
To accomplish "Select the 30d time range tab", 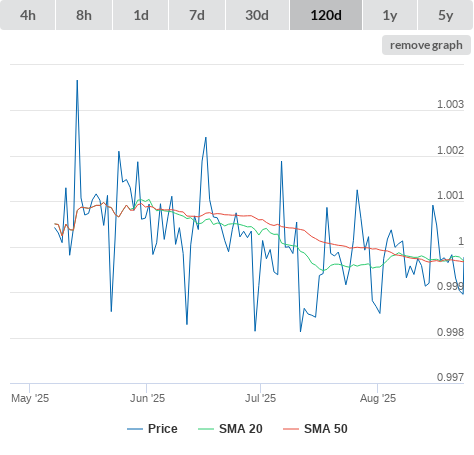I will (x=257, y=15).
